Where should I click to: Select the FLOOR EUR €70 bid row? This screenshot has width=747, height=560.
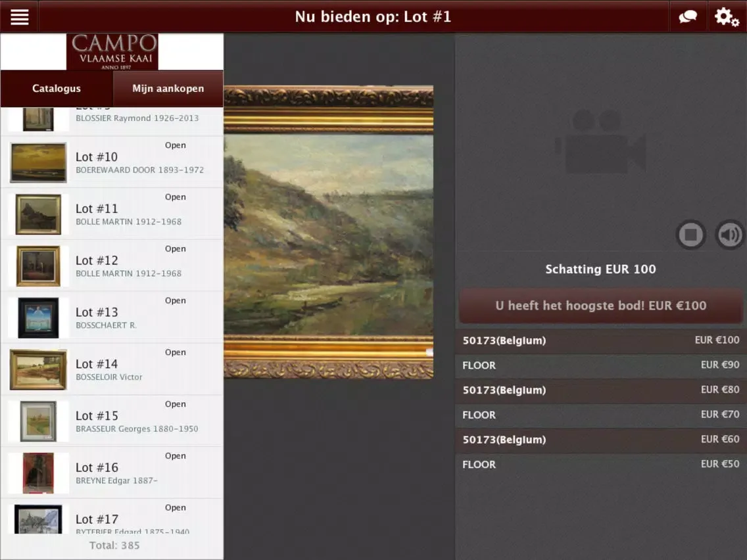point(601,415)
